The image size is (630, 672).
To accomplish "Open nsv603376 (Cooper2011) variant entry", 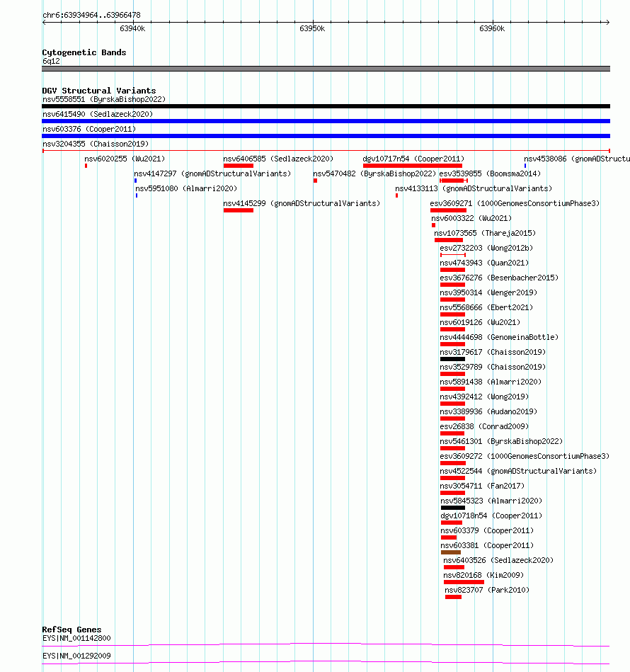I will [89, 129].
